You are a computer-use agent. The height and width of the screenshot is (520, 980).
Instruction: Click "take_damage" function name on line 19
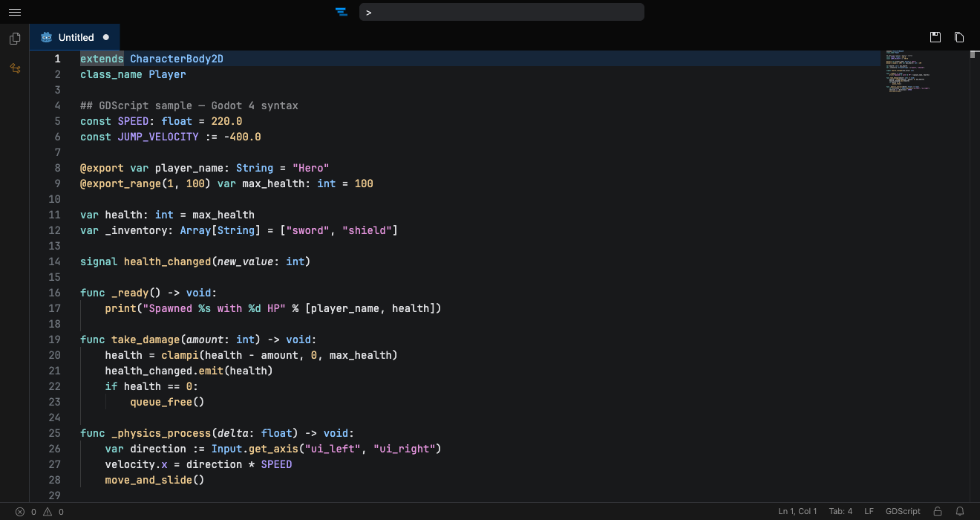pos(146,339)
